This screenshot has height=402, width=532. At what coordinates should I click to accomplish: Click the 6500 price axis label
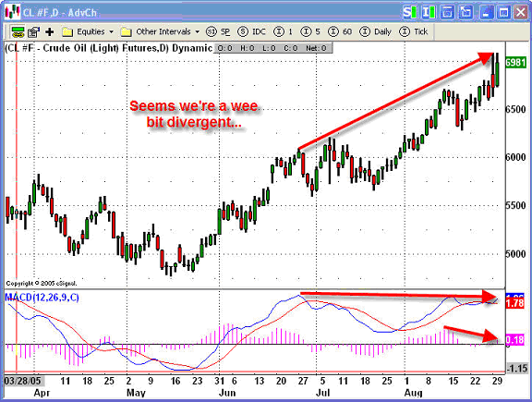click(515, 109)
